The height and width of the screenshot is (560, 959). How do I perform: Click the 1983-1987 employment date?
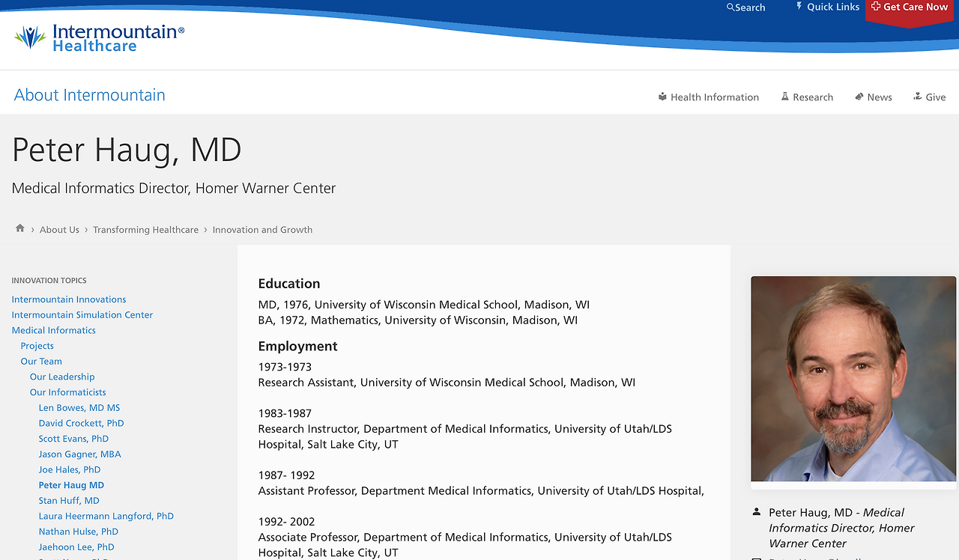point(285,413)
